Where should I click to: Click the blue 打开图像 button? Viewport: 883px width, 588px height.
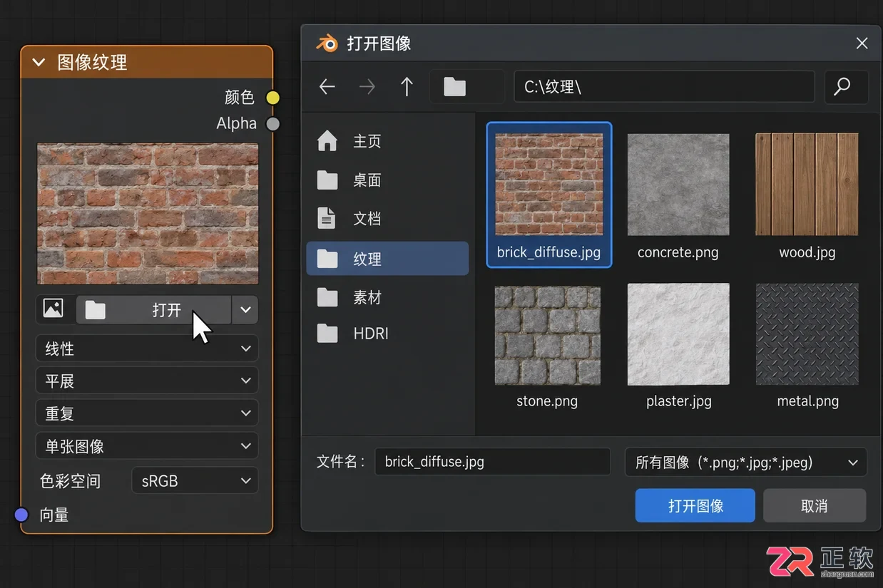695,505
